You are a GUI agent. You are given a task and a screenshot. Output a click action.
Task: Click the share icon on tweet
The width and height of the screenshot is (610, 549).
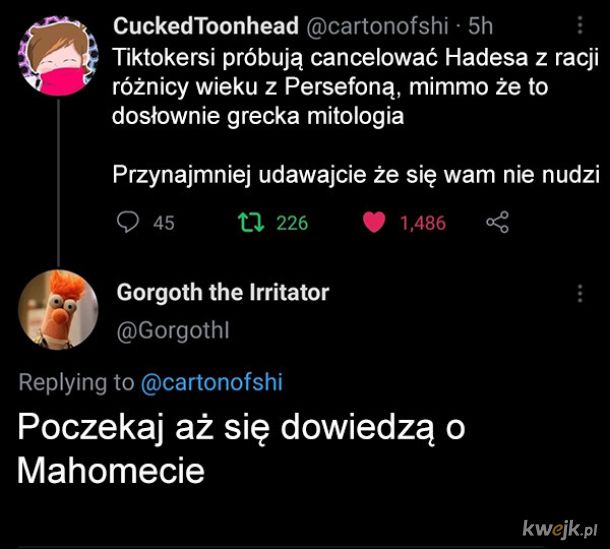coord(497,223)
